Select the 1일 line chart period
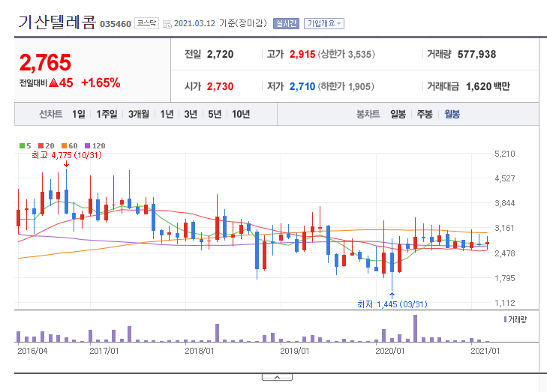 point(79,114)
